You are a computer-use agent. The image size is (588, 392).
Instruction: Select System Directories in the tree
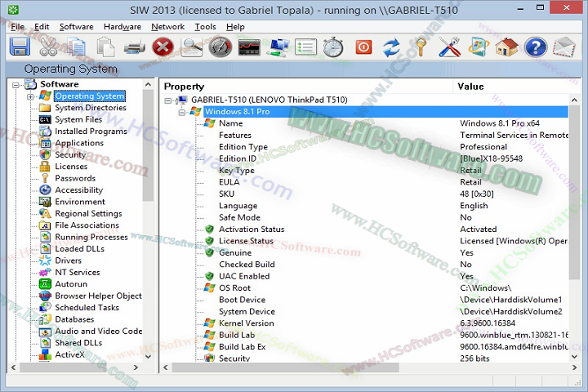(x=91, y=108)
